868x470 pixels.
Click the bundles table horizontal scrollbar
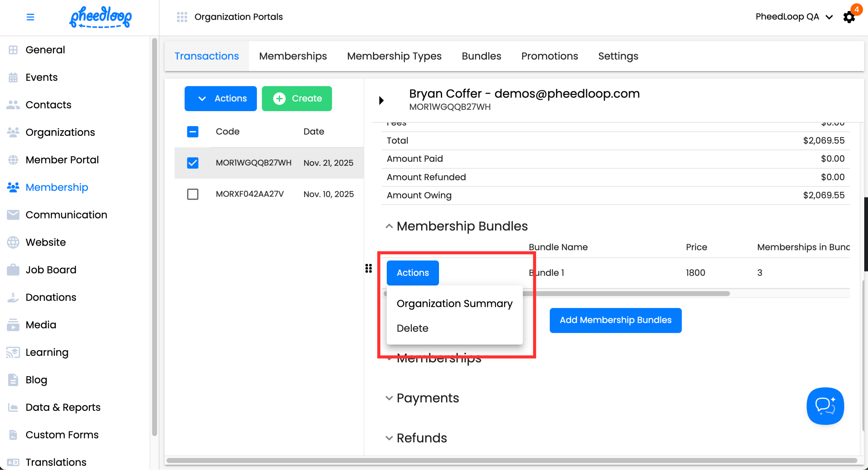[x=627, y=294]
